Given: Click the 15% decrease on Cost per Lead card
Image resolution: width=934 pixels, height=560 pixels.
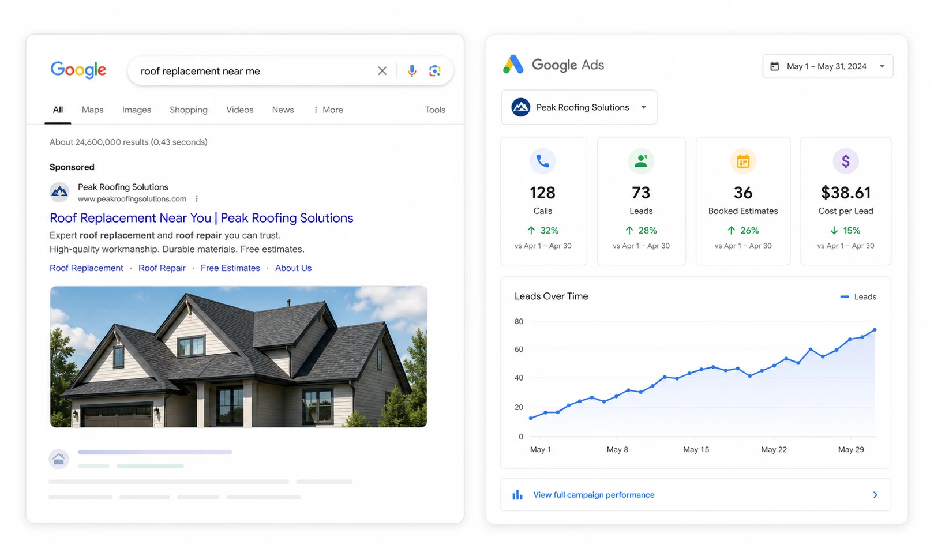Looking at the screenshot, I should coord(846,231).
